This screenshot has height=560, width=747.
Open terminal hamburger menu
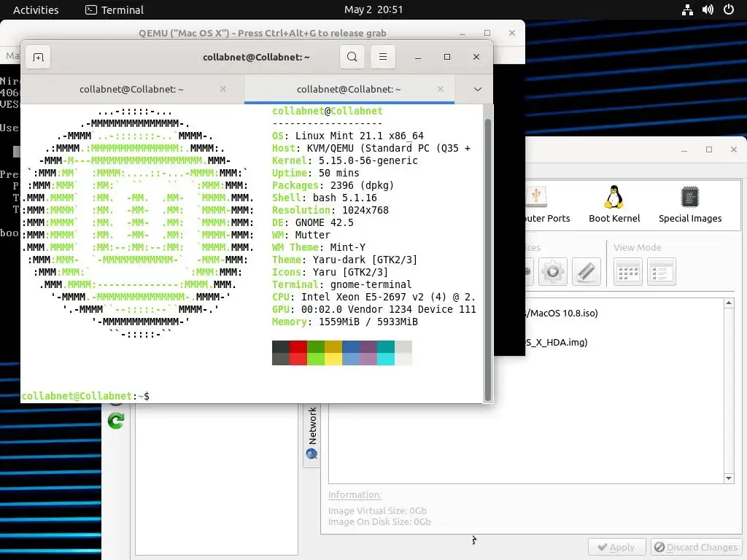(x=382, y=57)
